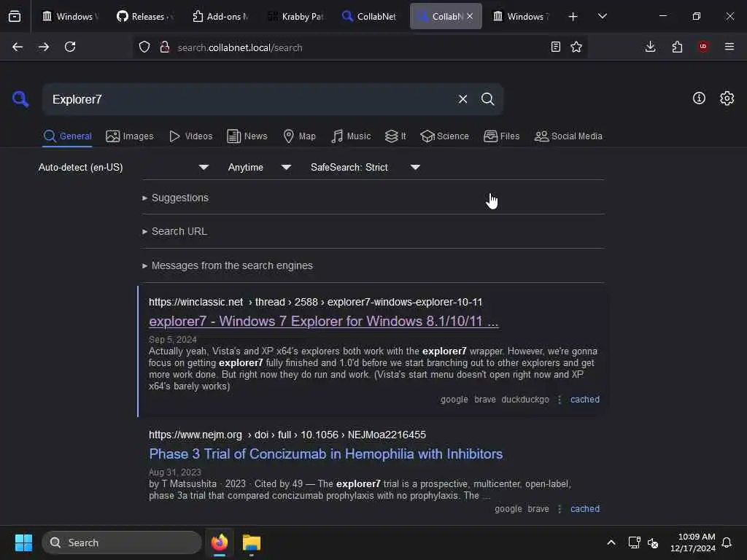Open cached link for nejm.org result
747x560 pixels.
click(x=585, y=509)
